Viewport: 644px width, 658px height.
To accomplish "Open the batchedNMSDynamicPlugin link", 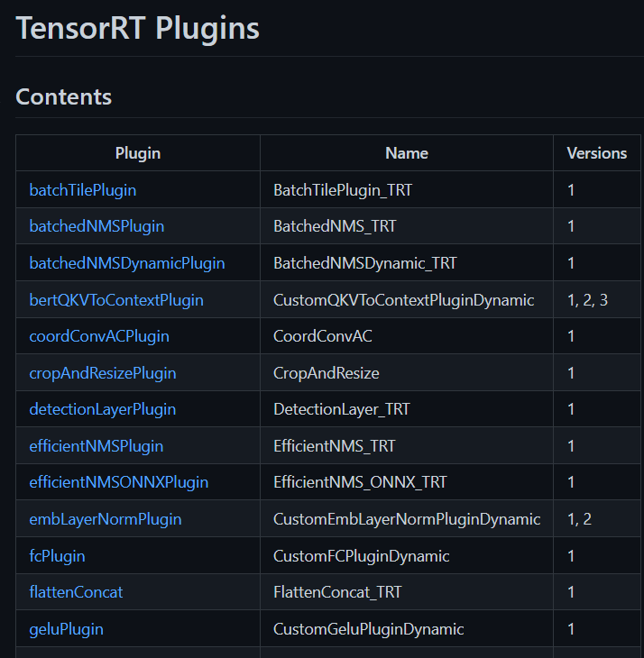I will [x=127, y=263].
